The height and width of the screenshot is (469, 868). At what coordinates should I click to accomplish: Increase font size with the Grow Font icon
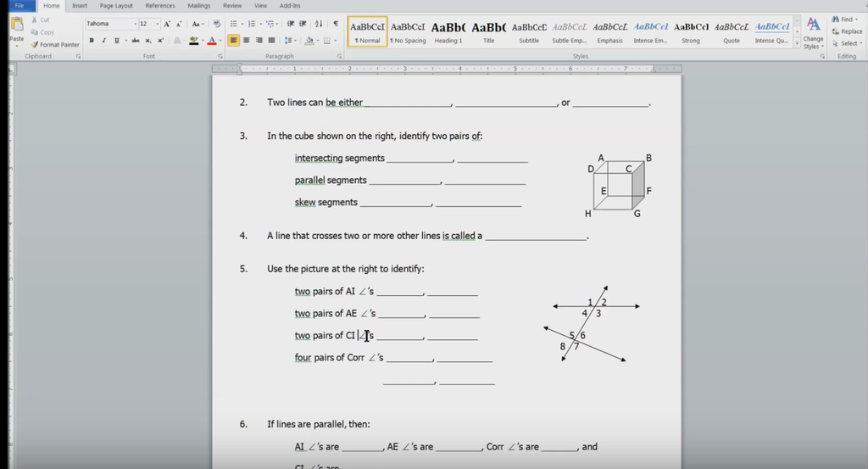tap(167, 24)
